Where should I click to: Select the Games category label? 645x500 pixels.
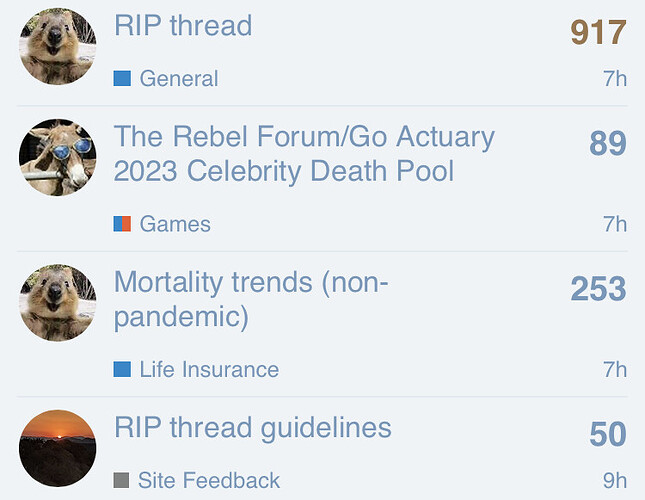tap(175, 224)
